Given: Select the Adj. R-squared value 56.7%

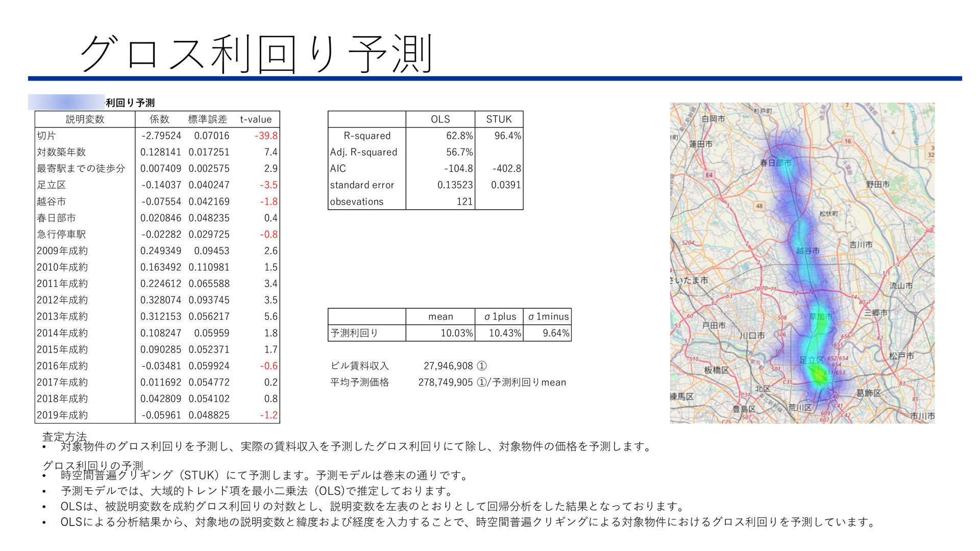Looking at the screenshot, I should click(459, 152).
